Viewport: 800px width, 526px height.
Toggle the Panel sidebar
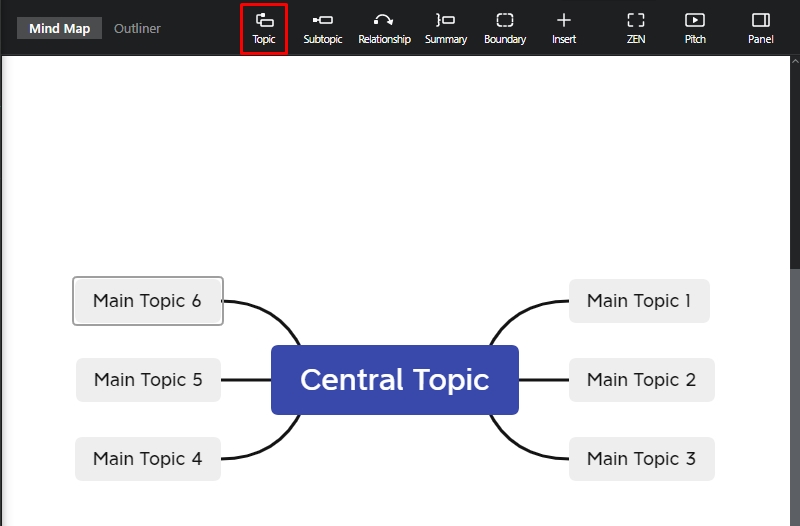click(x=761, y=29)
